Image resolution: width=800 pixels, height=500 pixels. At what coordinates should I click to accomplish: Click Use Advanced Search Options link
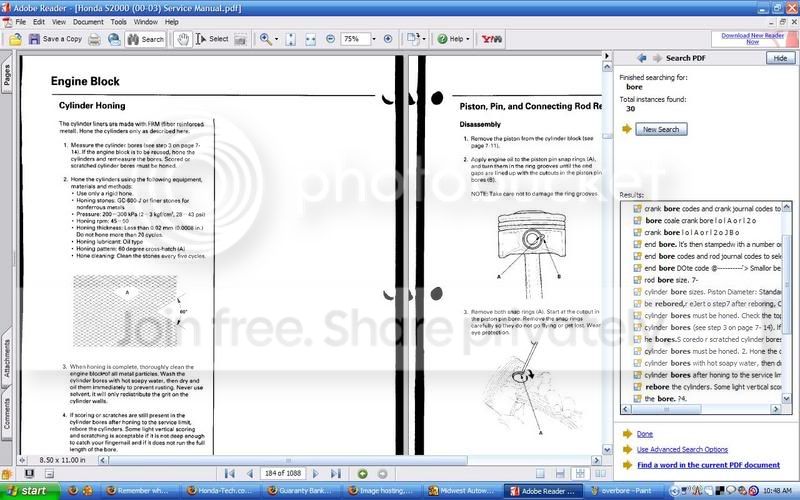click(x=682, y=449)
